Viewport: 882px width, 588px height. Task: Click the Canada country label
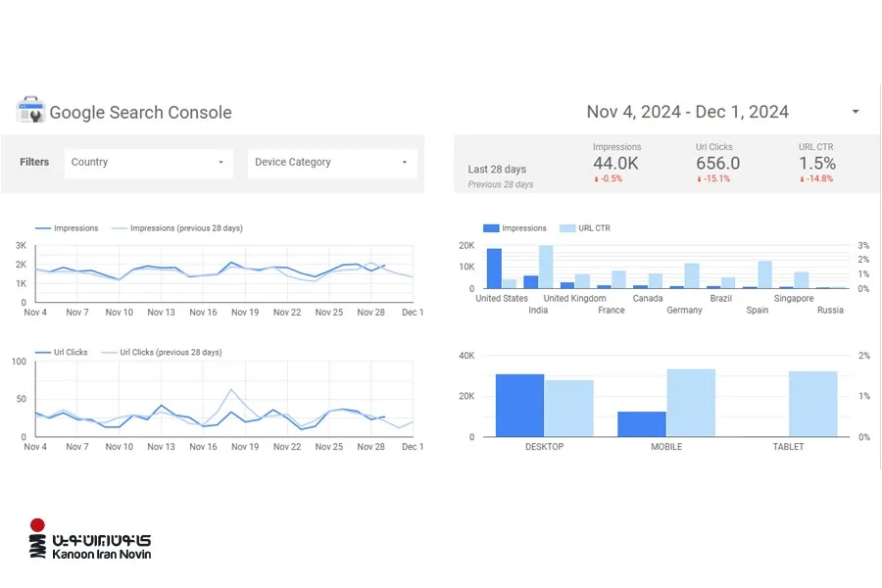click(648, 298)
